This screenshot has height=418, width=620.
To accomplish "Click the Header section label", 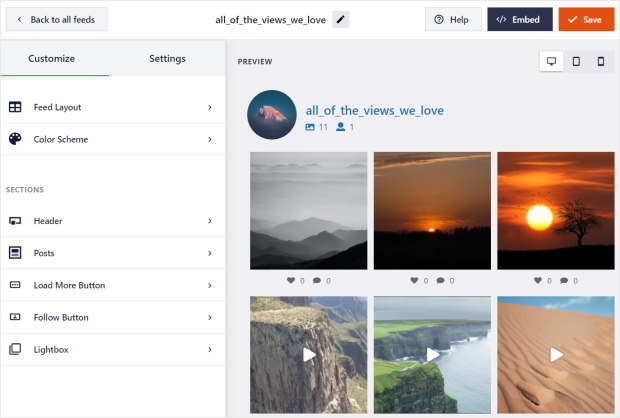I will [48, 221].
